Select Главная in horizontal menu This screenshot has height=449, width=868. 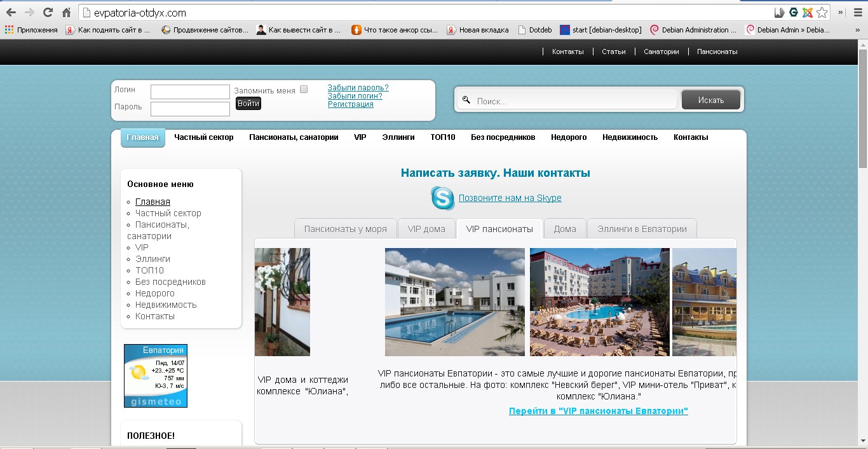[x=142, y=137]
